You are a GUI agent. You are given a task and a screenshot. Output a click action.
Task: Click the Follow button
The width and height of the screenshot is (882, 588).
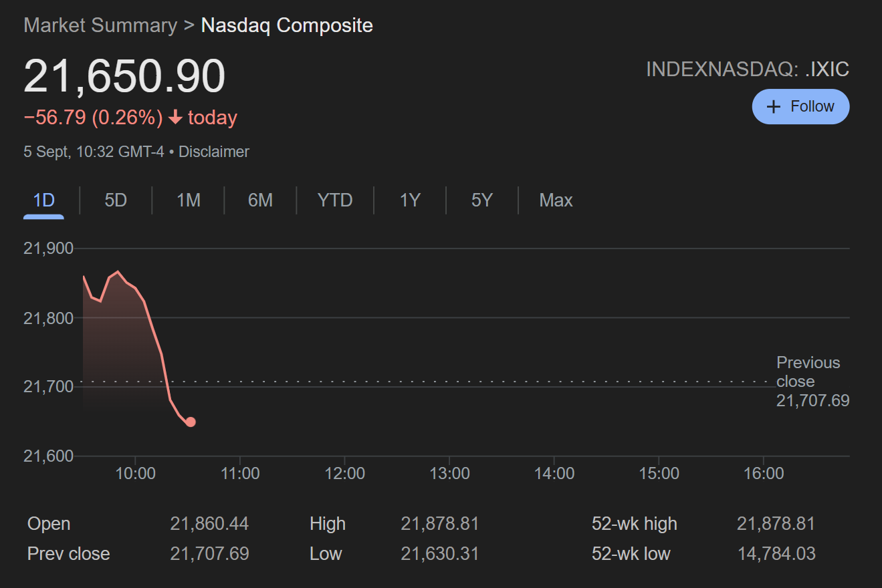click(x=800, y=107)
